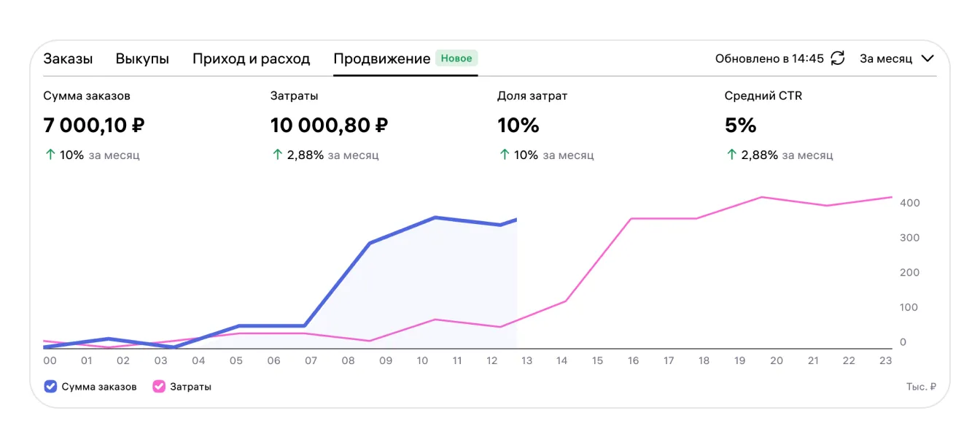Click 2,88% за месяц under Затраты
Screen dimensions: 980x448
(x=324, y=155)
